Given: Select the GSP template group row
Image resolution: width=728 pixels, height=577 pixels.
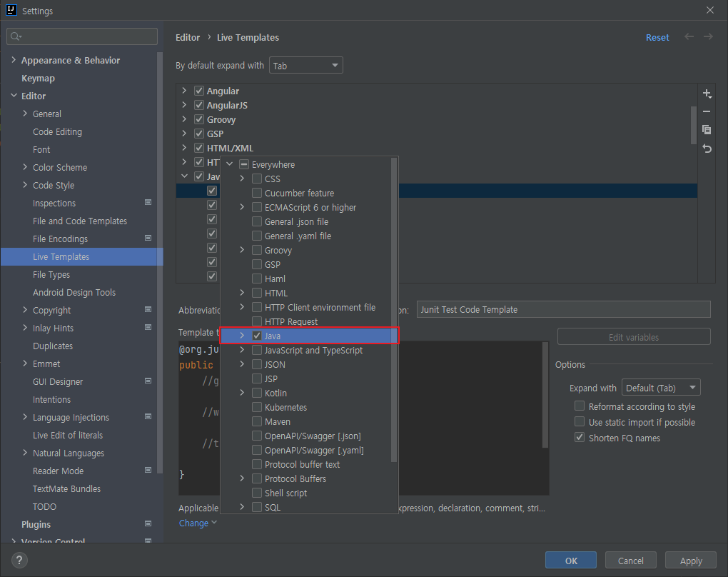Looking at the screenshot, I should (436, 134).
